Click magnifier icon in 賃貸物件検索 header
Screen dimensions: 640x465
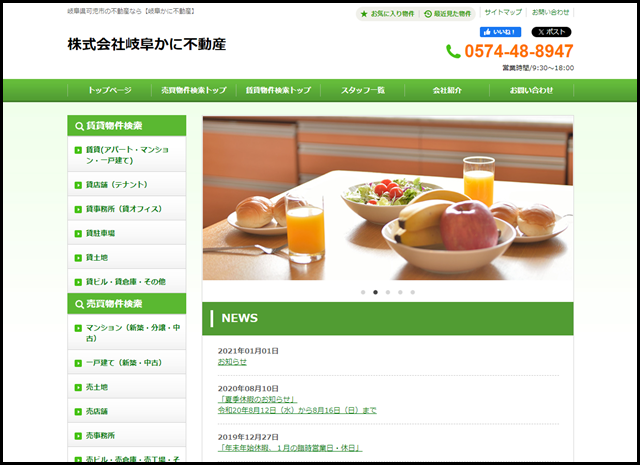[x=79, y=126]
